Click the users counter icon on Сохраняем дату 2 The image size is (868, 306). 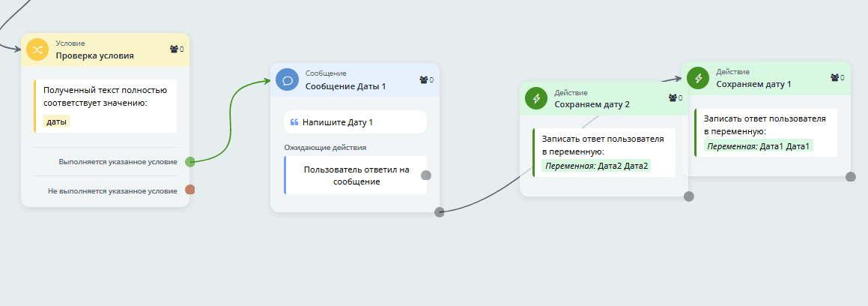coord(674,98)
